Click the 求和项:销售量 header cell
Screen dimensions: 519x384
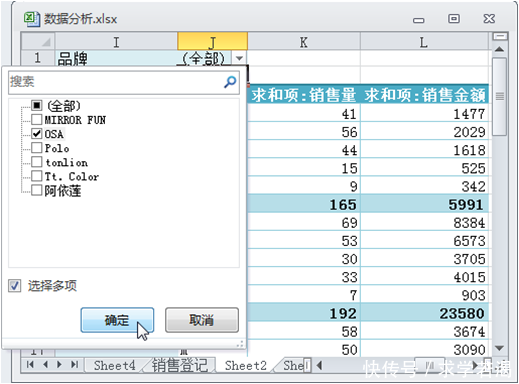coord(304,95)
